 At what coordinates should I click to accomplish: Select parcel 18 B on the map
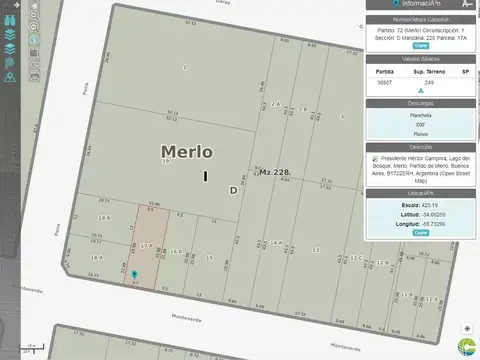click(x=104, y=218)
